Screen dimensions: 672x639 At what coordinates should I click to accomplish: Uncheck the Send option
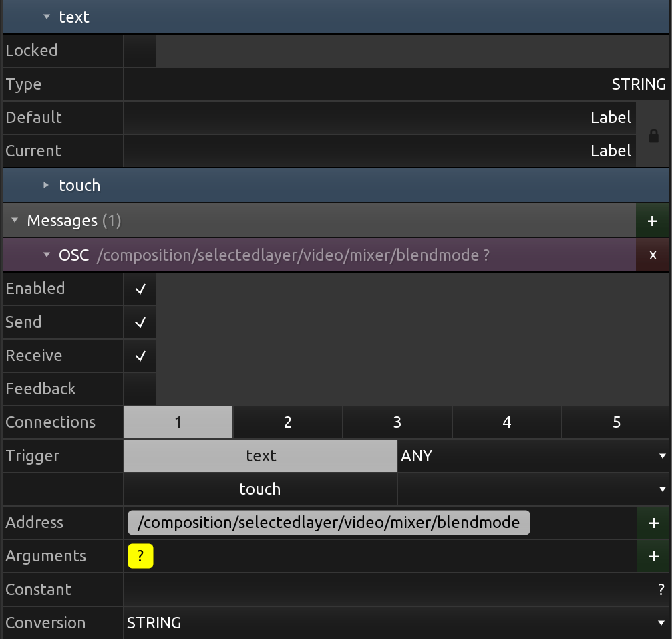[140, 323]
